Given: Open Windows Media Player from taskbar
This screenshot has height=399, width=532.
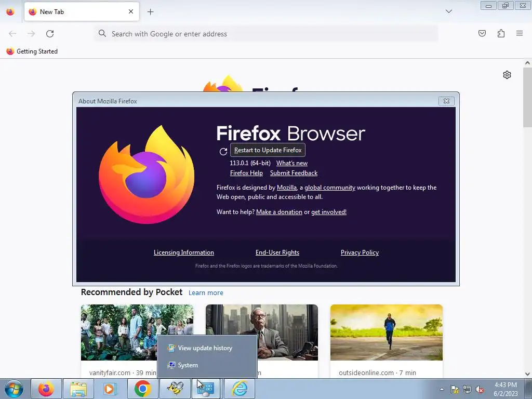Looking at the screenshot, I should (x=110, y=389).
